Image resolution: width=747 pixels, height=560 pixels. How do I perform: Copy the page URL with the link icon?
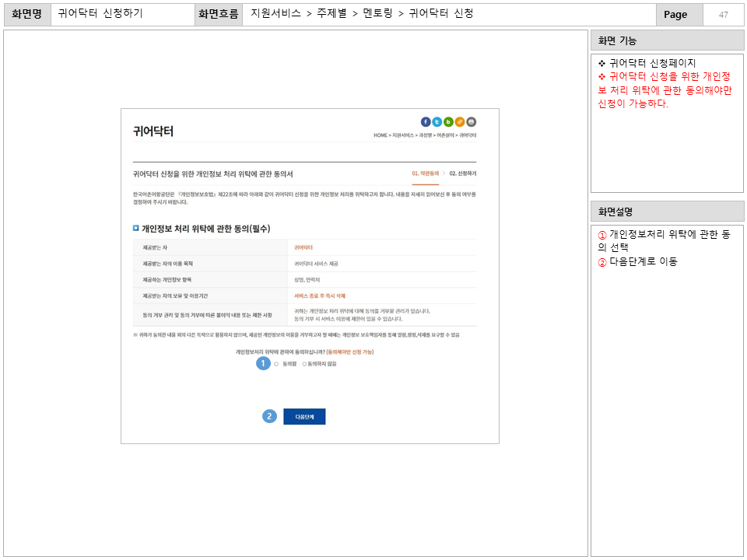[x=460, y=121]
